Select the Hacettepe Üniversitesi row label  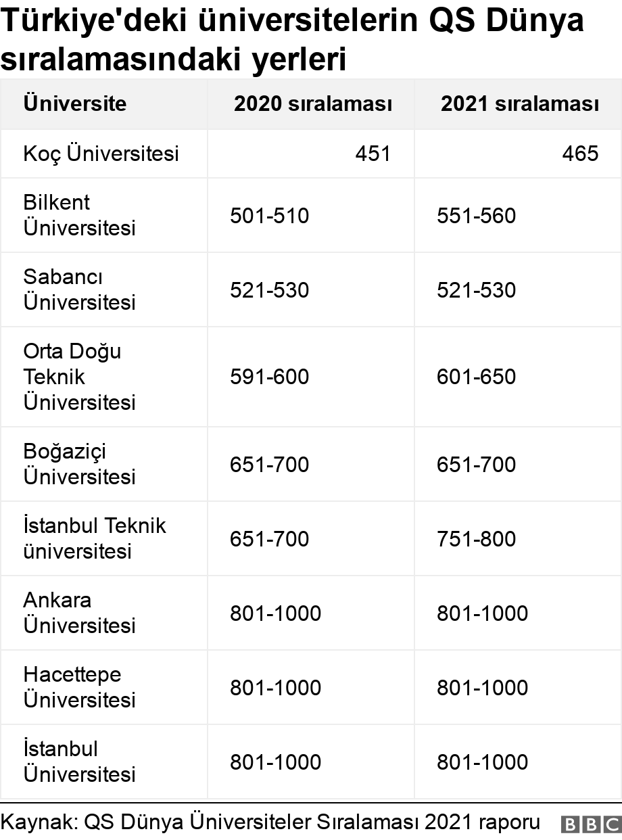click(79, 687)
